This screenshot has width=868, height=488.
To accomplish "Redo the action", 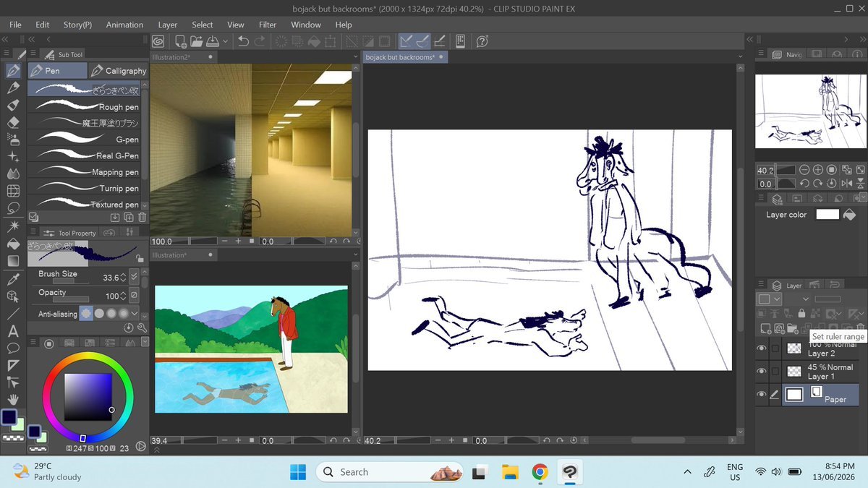I will click(260, 41).
